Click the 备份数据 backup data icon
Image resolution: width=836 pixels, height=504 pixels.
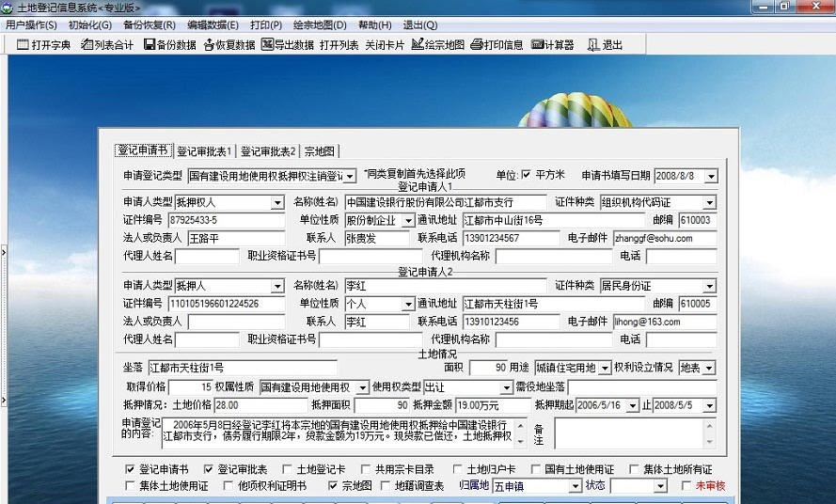169,45
